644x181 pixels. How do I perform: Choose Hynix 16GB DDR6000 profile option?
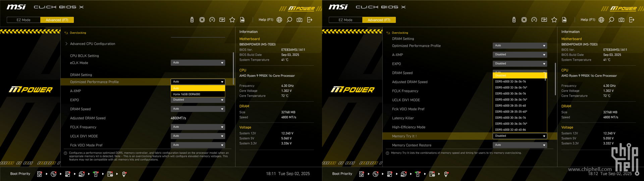[x=198, y=94]
